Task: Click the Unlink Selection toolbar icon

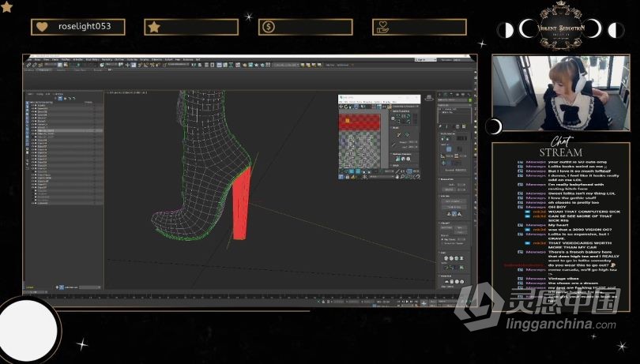Action: [x=34, y=65]
